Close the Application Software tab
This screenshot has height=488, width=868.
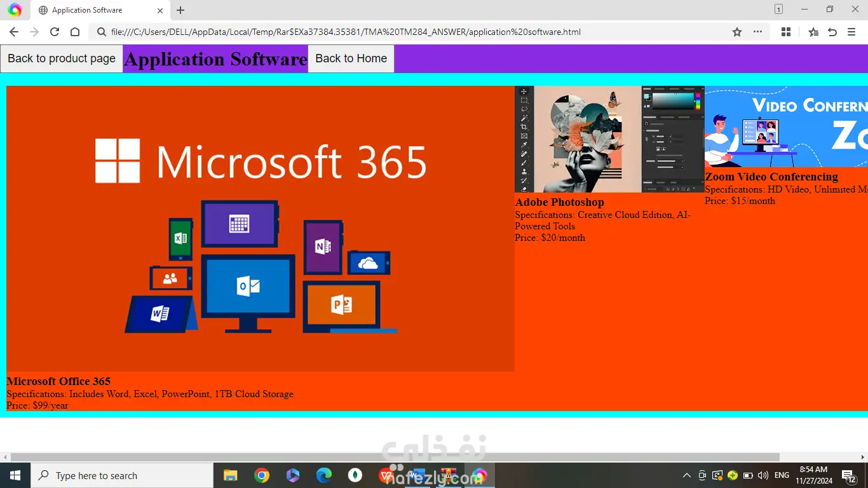160,10
